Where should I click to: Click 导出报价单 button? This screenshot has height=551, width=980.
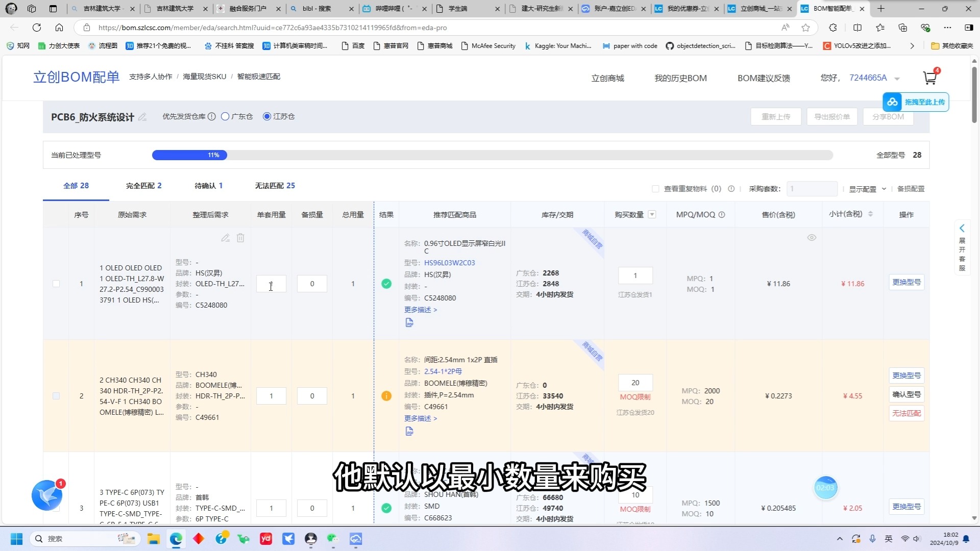tap(832, 117)
